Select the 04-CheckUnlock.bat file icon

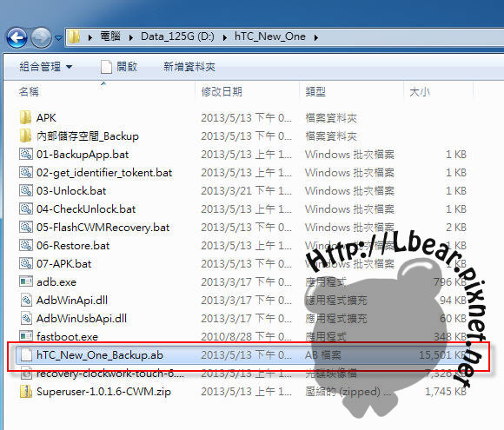[x=26, y=208]
